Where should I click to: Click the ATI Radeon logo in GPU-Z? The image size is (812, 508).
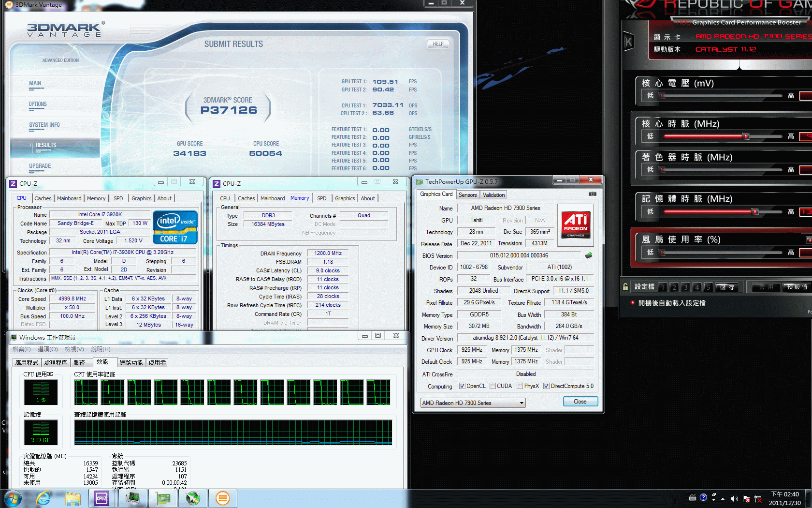coord(575,225)
